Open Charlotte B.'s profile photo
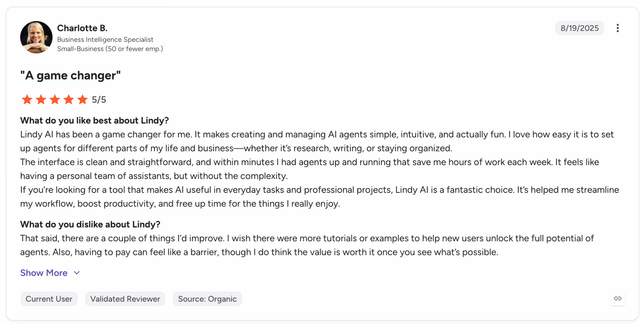This screenshot has height=324, width=644. coord(36,37)
